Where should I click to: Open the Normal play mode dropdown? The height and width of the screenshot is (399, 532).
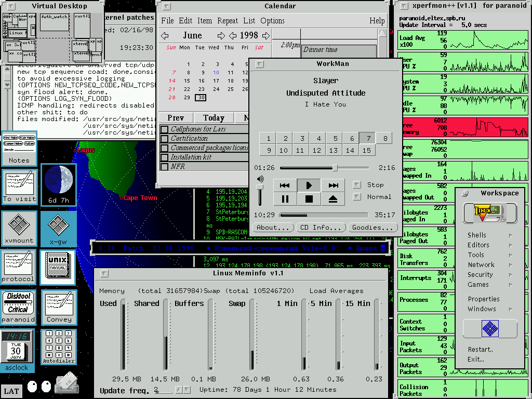point(356,197)
